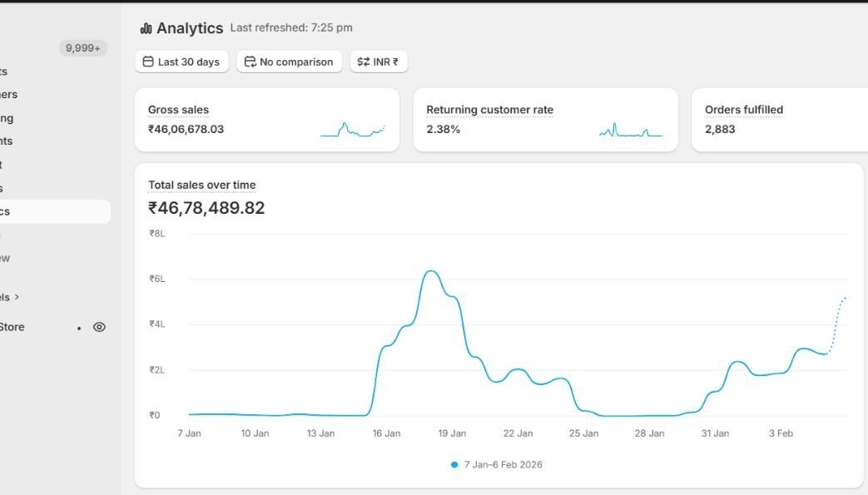Open the INR ₹ currency selector

379,62
